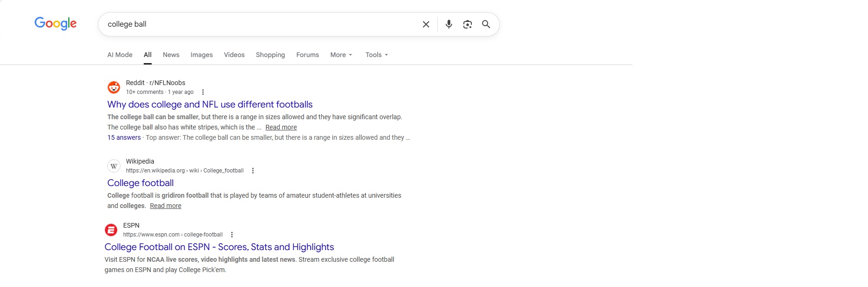
Task: Switch to the News tab
Action: pos(171,55)
